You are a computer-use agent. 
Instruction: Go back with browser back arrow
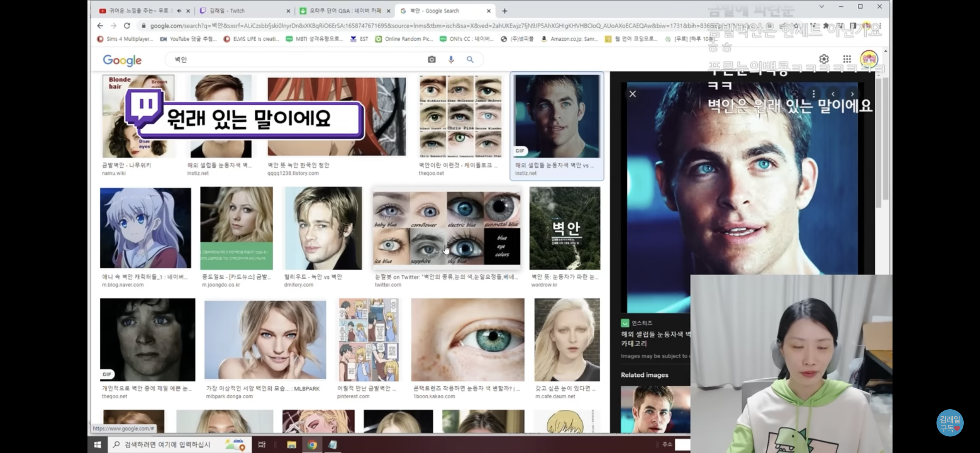[100, 26]
